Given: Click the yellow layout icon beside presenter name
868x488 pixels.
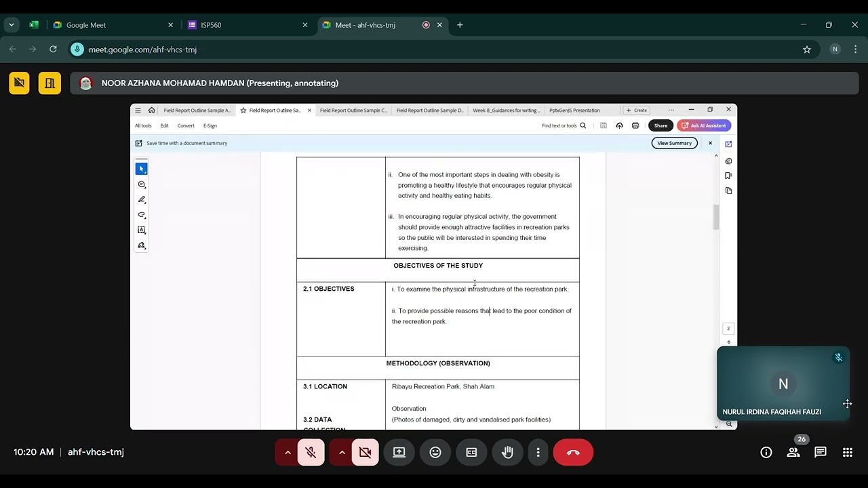Looking at the screenshot, I should pos(50,83).
